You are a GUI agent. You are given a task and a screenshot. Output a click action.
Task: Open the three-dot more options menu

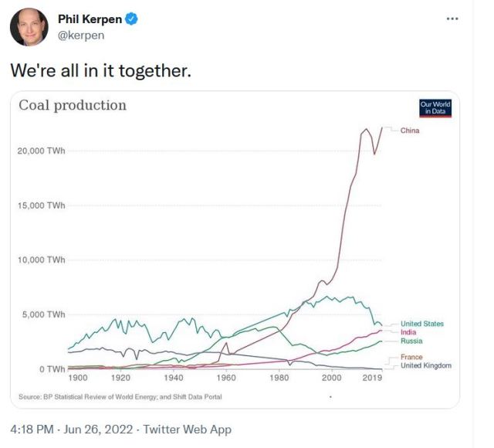452,19
